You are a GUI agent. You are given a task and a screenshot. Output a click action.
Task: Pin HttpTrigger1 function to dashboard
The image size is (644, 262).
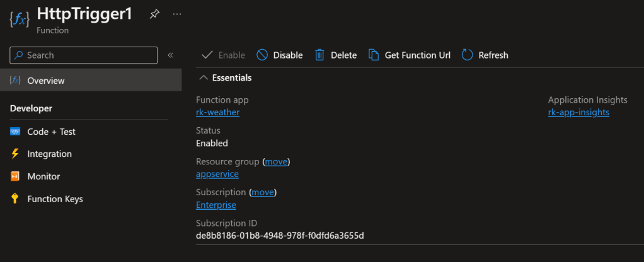click(x=154, y=14)
